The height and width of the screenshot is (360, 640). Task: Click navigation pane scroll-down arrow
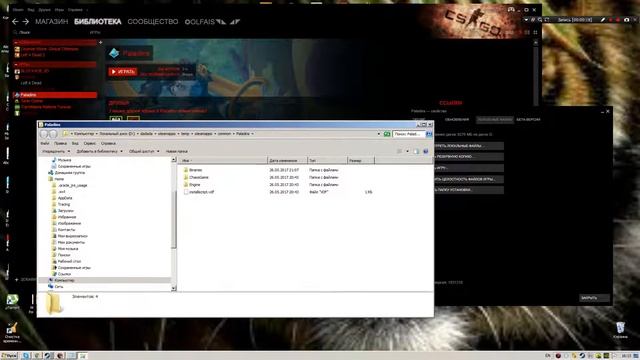(173, 288)
